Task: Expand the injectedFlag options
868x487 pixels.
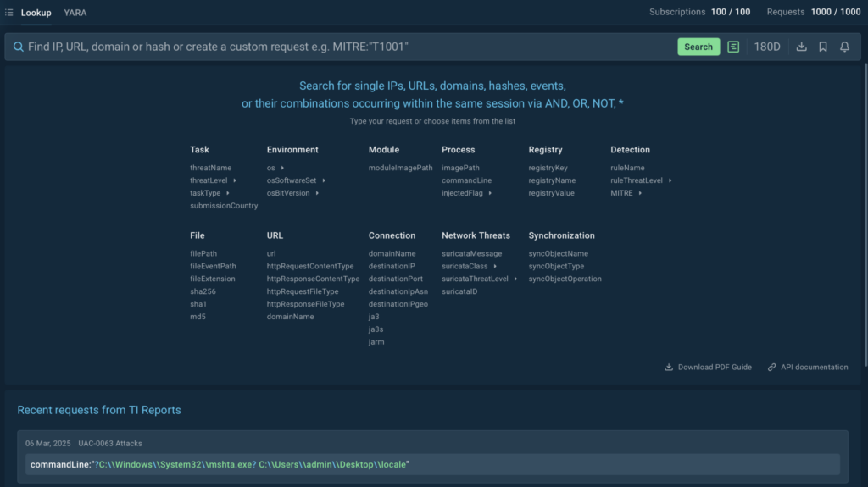Action: coord(490,193)
